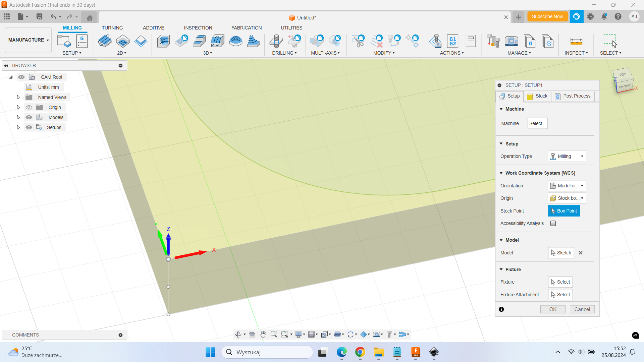Open the Post Process tab
Image resolution: width=644 pixels, height=362 pixels.
tap(573, 96)
